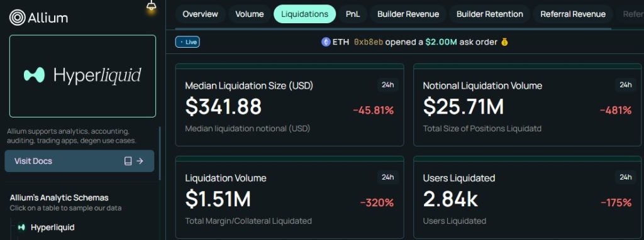Screen dimensions: 644x240
Task: Click 24h badge on Users Liquidated card
Action: click(626, 177)
